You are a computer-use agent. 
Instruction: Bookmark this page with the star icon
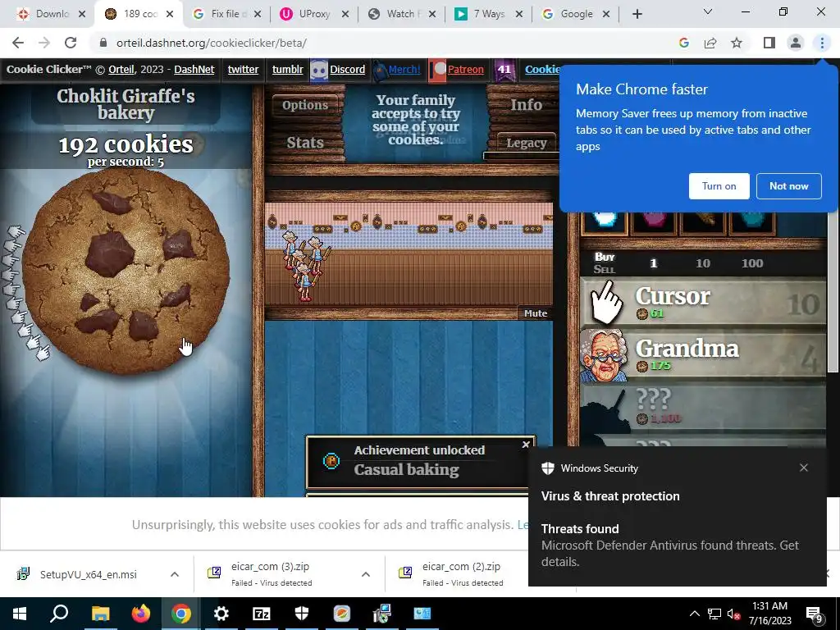(737, 43)
